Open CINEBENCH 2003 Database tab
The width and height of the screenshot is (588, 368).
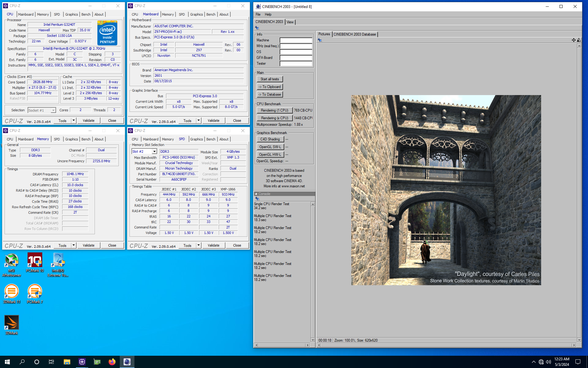(x=355, y=34)
